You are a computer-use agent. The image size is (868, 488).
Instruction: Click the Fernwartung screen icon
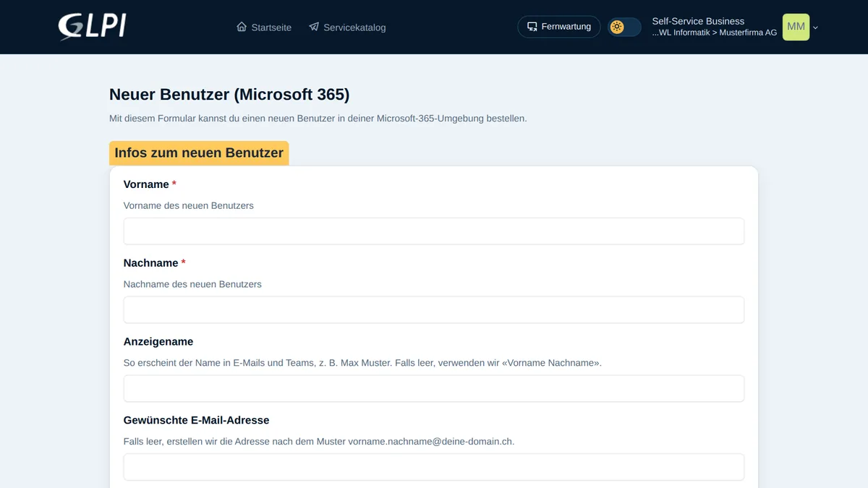tap(532, 27)
